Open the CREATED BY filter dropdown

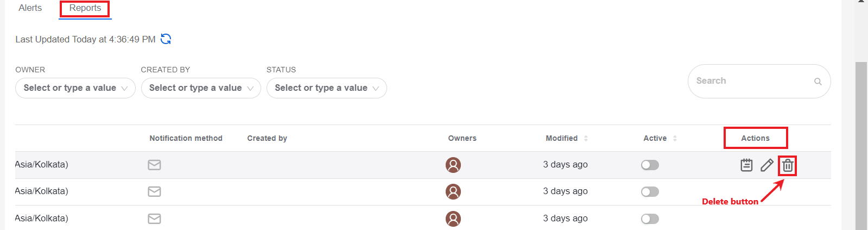coord(201,88)
